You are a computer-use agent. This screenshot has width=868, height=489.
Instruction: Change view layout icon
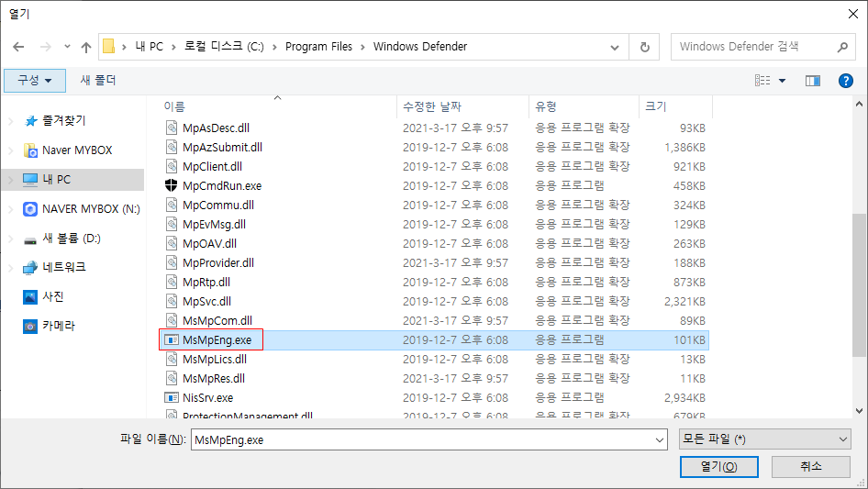click(x=762, y=81)
